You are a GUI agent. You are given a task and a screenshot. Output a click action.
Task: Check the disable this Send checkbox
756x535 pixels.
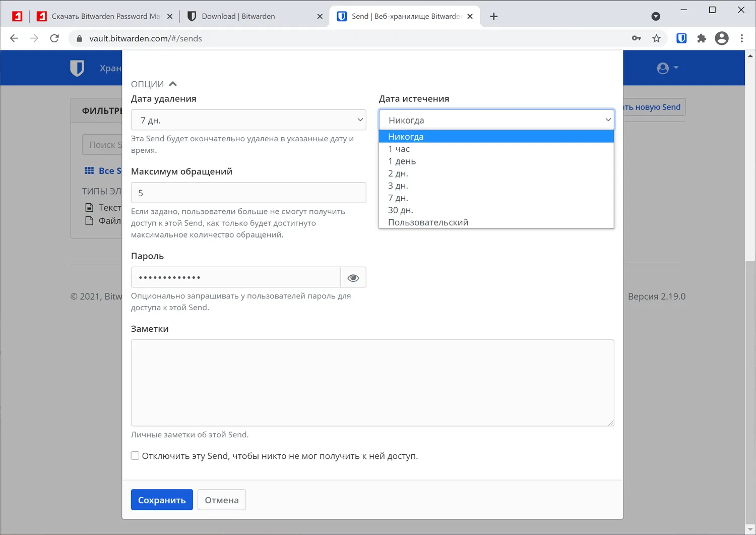click(135, 456)
